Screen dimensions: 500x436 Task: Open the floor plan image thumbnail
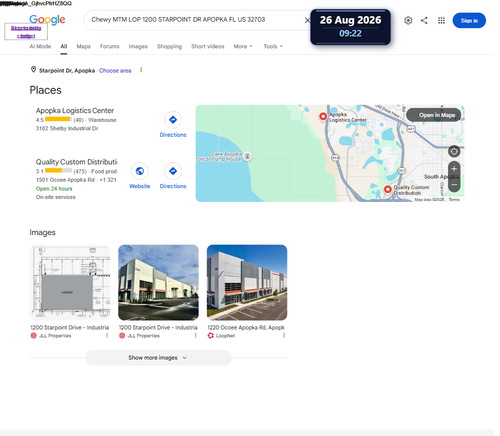[x=70, y=282]
